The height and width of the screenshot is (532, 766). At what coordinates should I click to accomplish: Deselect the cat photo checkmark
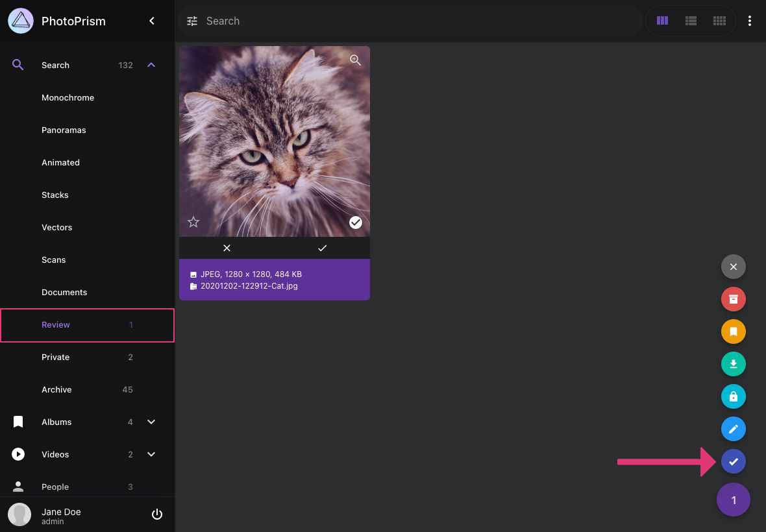click(x=355, y=222)
